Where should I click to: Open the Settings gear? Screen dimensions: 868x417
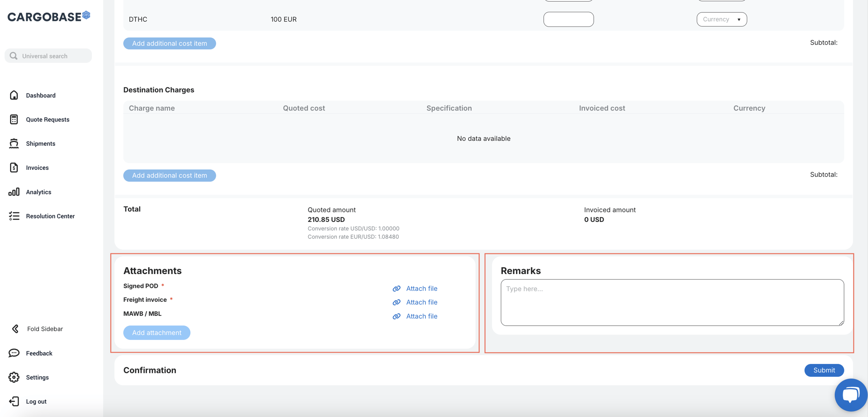tap(14, 377)
